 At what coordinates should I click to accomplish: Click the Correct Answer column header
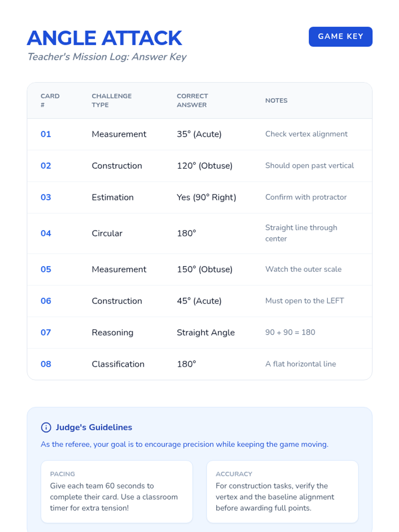tap(192, 100)
